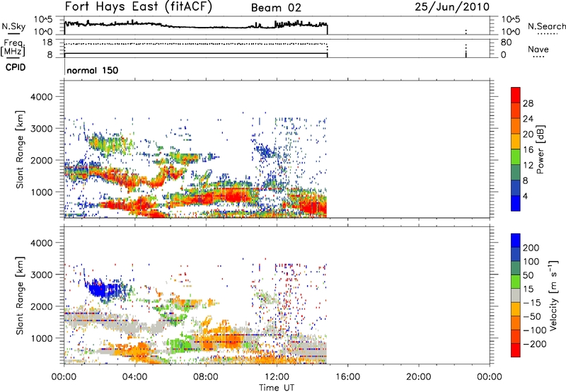Click the velocity color bar
Screen dimensions: 566x392
click(516, 295)
